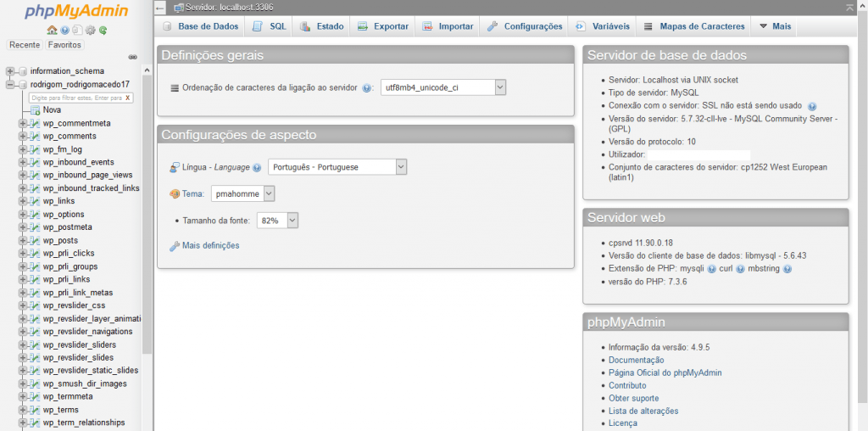868x431 pixels.
Task: Click the help icon next to SSL connection status
Action: 811,106
